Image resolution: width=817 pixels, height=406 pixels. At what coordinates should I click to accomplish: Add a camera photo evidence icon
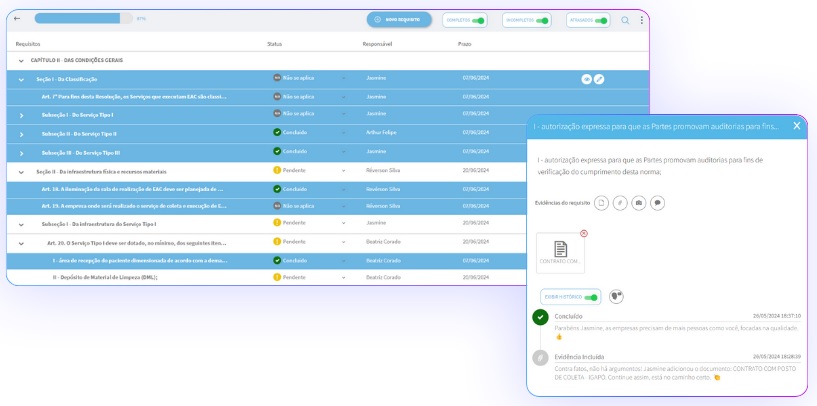click(x=639, y=202)
